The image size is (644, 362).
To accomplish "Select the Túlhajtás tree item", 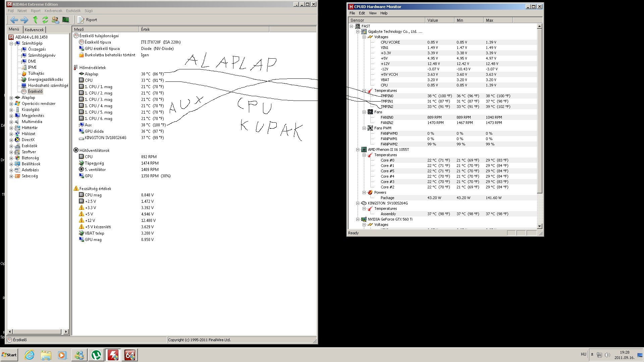I will click(36, 73).
